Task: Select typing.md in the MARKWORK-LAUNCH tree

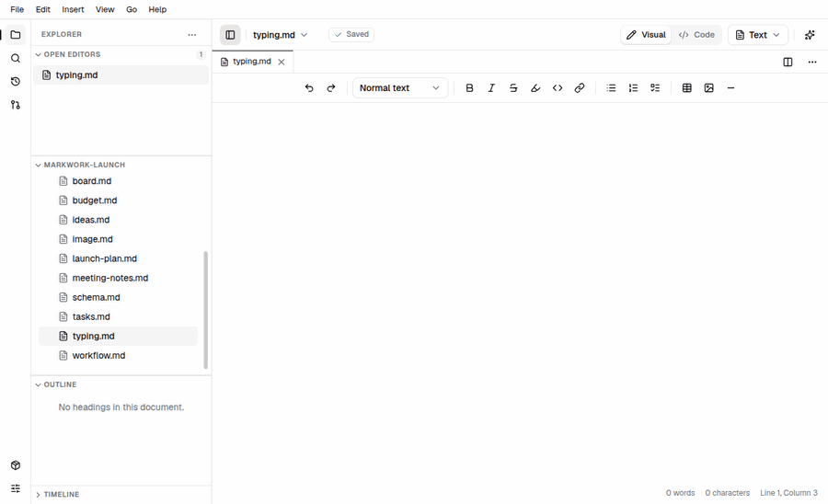Action: click(118, 337)
